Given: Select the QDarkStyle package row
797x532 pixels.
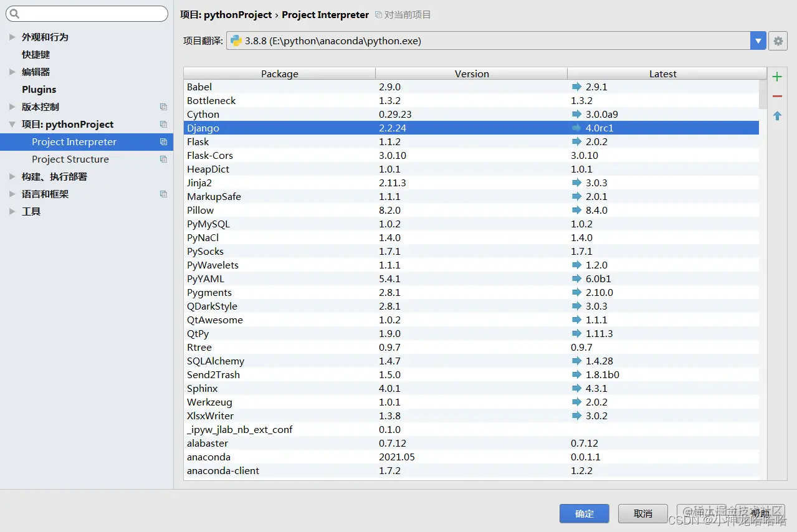Looking at the screenshot, I should click(471, 306).
